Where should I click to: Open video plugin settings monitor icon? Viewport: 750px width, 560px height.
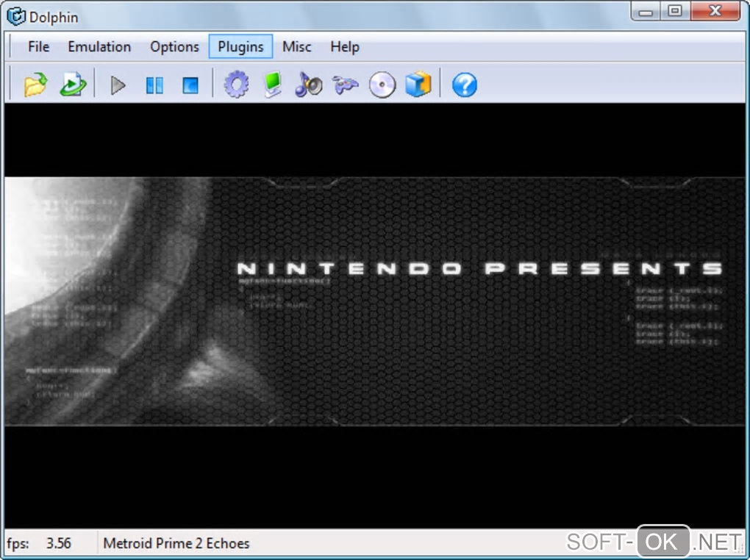tap(273, 85)
